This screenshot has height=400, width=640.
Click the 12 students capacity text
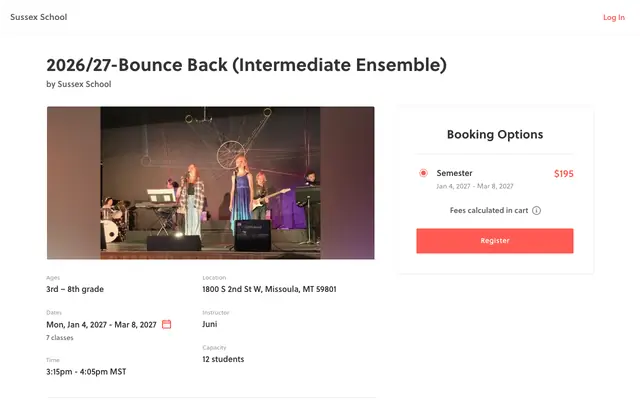tap(223, 359)
